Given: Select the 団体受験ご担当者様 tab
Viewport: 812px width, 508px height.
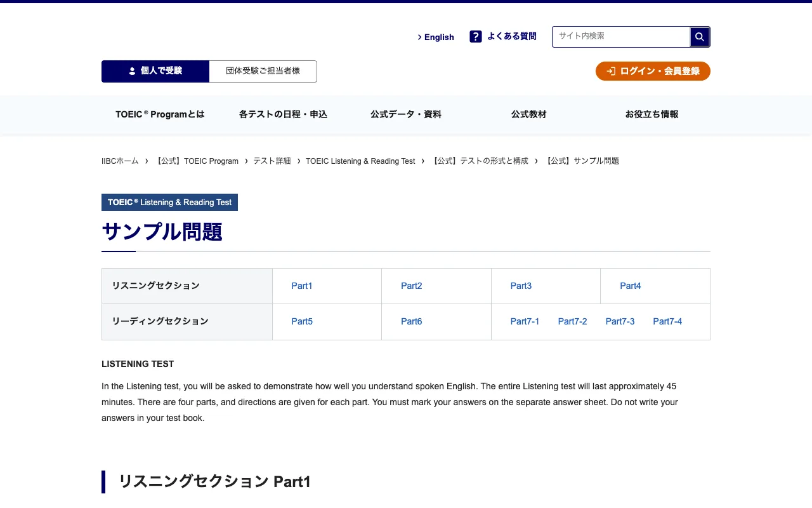Looking at the screenshot, I should pos(263,71).
